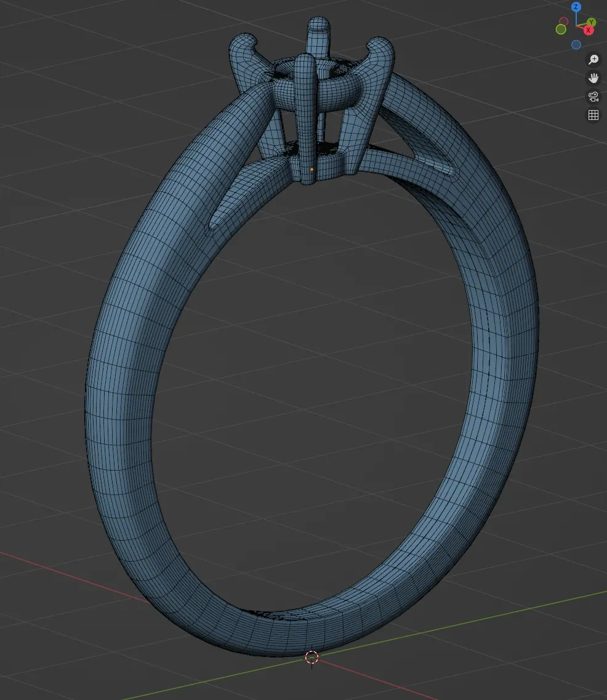The width and height of the screenshot is (607, 700).
Task: Click the hand pan icon on the right
Action: 593,78
